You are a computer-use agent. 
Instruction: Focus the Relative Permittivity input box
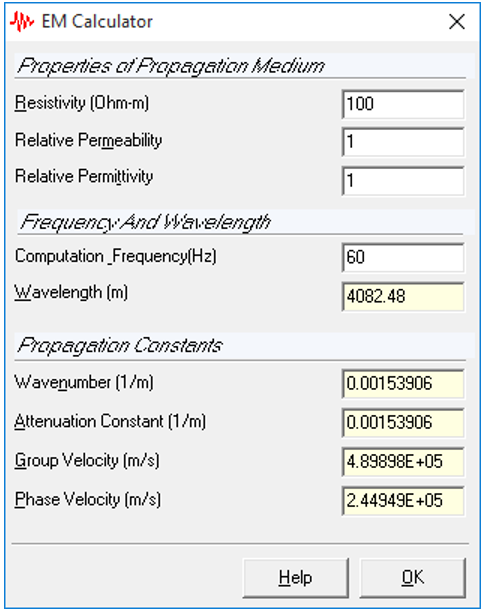pyautogui.click(x=403, y=181)
